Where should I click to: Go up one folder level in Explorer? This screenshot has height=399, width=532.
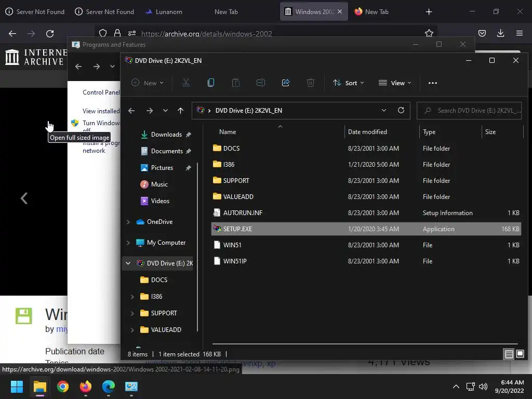[x=180, y=111]
